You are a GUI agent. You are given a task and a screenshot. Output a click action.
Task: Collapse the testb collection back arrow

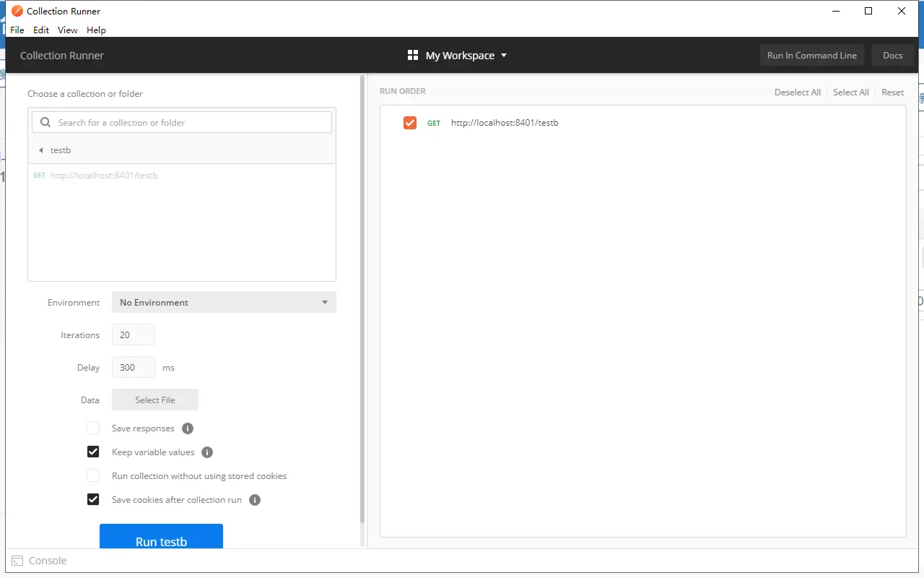tap(41, 150)
